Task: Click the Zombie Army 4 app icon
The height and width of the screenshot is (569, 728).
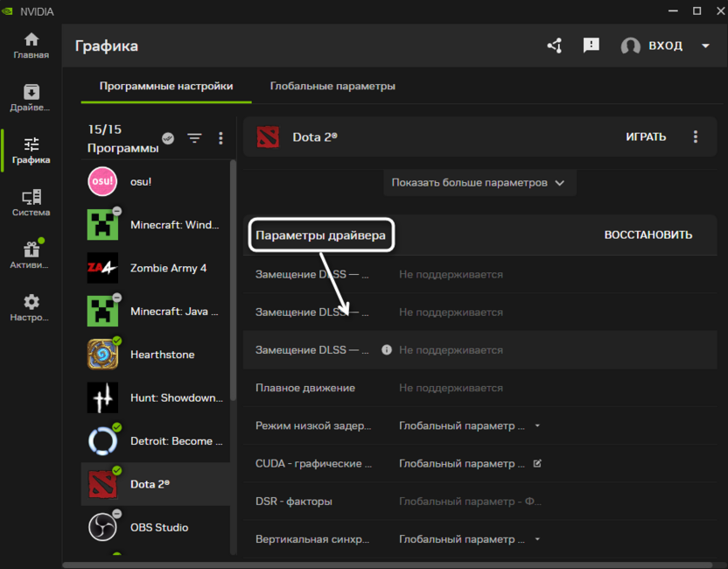Action: click(x=102, y=268)
